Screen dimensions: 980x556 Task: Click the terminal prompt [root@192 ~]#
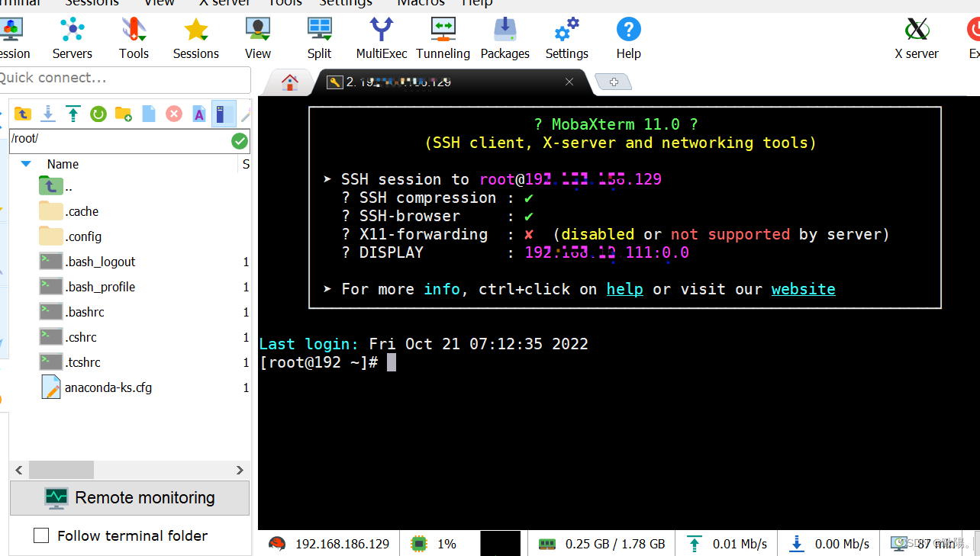tap(319, 362)
